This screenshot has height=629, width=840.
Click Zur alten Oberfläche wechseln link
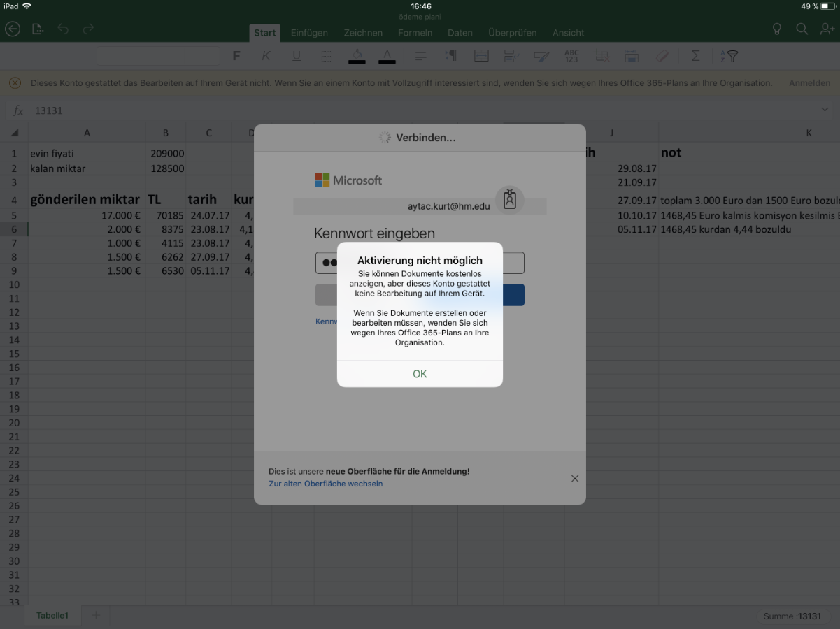(325, 484)
